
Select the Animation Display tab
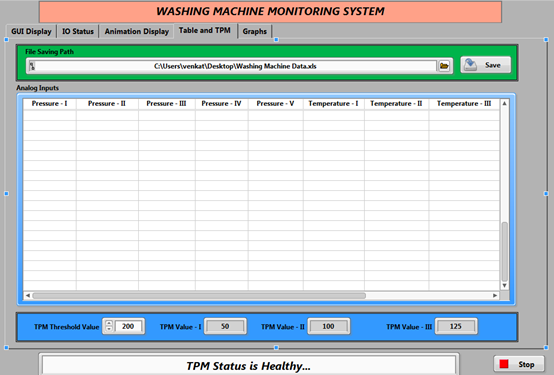click(x=137, y=31)
